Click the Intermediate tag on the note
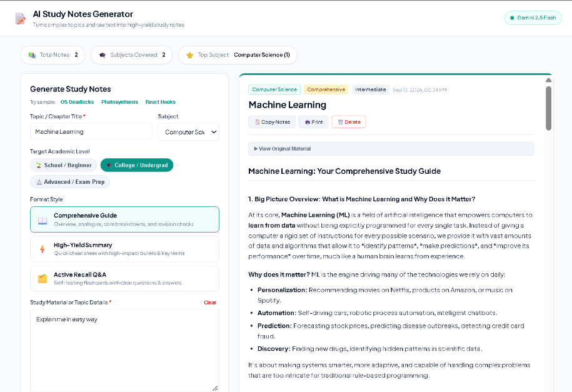 pyautogui.click(x=370, y=89)
